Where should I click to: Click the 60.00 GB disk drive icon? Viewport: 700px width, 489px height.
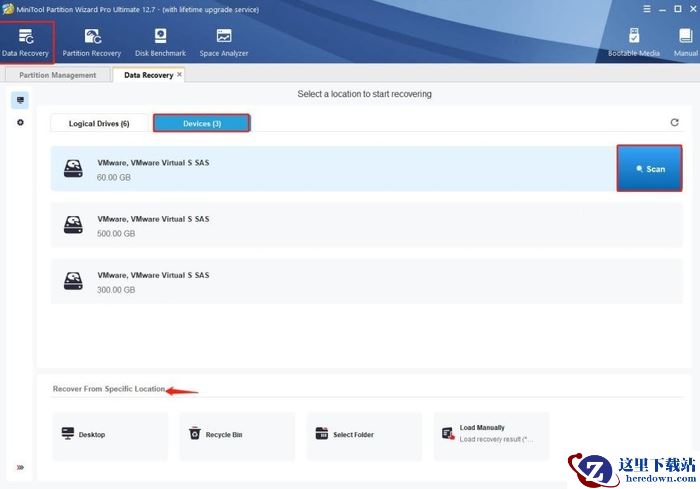click(x=73, y=169)
